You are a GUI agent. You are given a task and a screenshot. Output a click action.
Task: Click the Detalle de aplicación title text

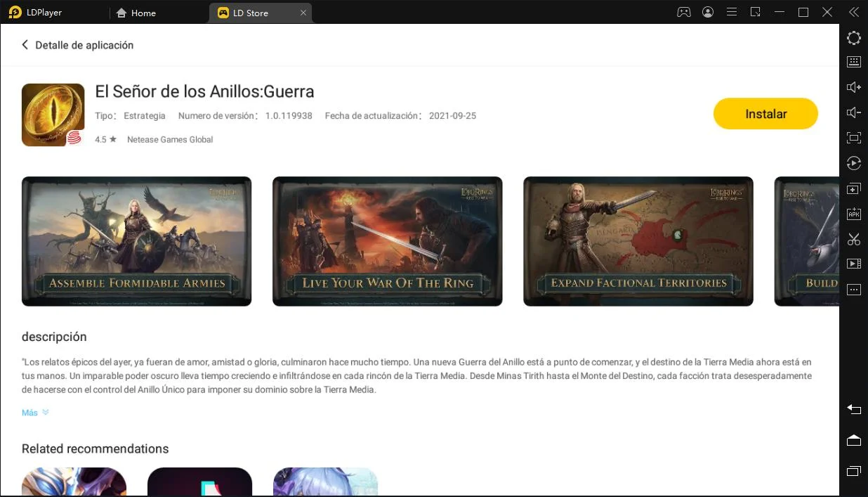84,45
